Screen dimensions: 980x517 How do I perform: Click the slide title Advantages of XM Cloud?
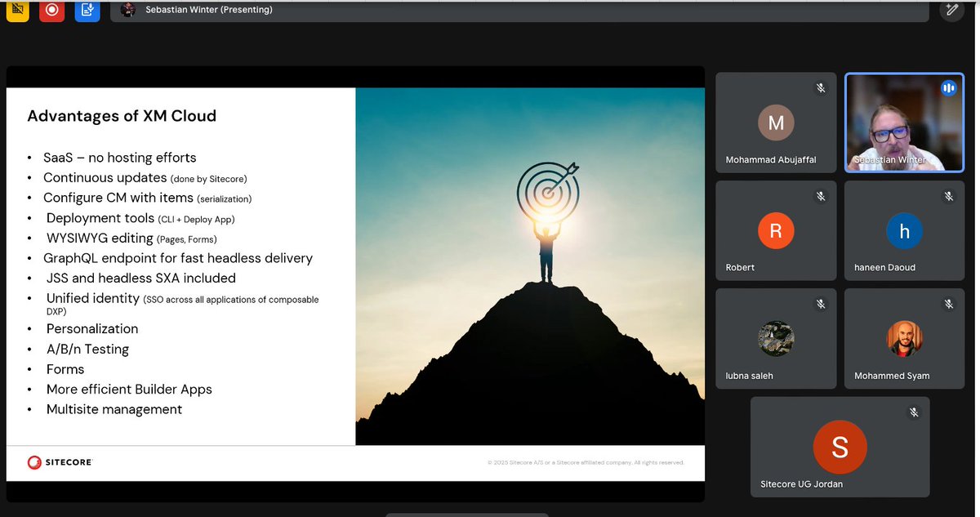point(122,116)
